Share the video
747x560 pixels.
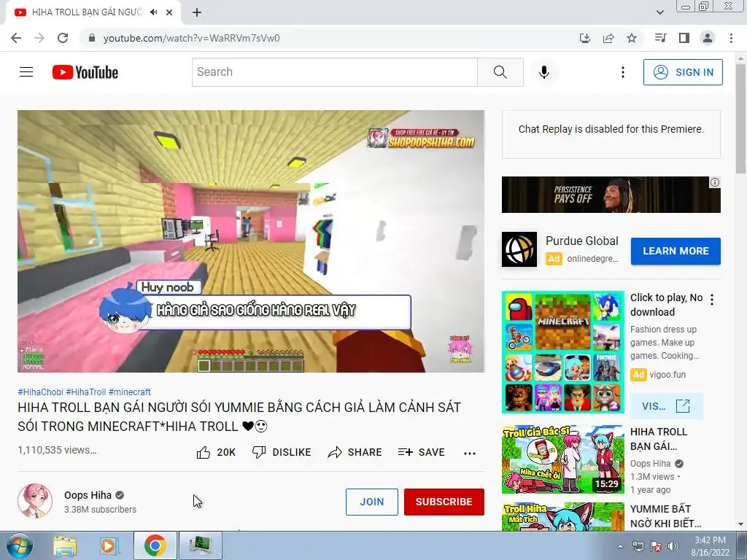pyautogui.click(x=355, y=452)
